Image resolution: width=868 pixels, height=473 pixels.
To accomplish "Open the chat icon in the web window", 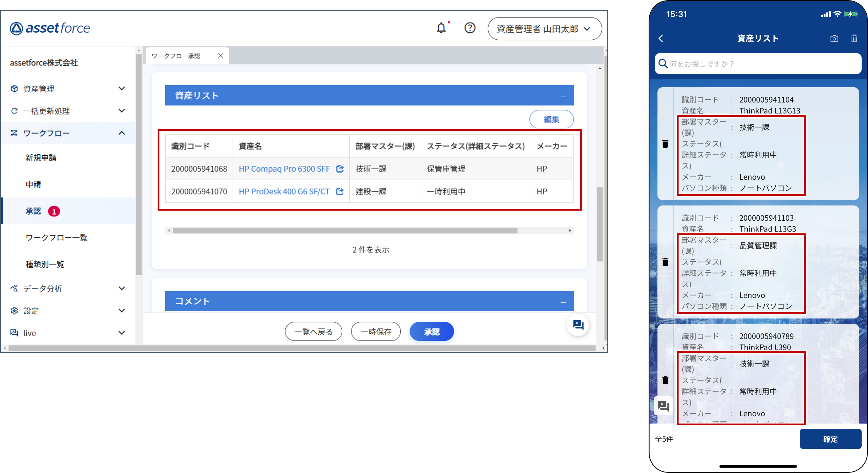I will pos(578,325).
